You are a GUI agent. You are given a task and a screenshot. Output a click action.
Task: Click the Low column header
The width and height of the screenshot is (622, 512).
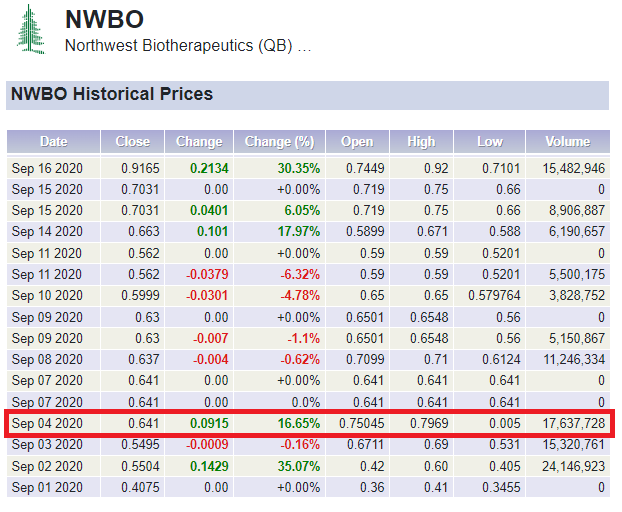pos(490,142)
